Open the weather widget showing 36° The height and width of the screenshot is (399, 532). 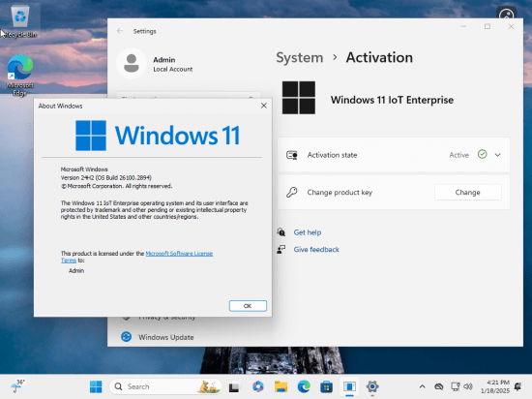pos(17,386)
